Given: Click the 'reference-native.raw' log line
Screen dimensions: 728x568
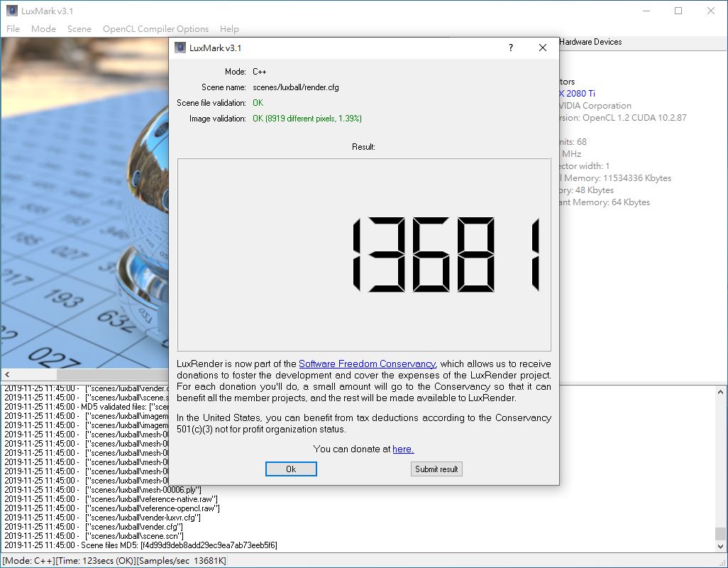Looking at the screenshot, I should [111, 499].
